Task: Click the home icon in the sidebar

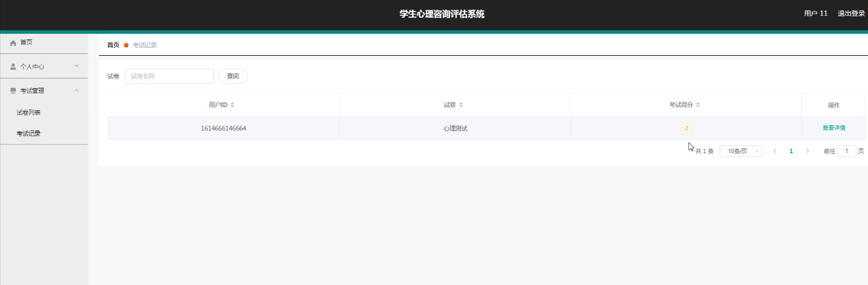Action: [13, 43]
